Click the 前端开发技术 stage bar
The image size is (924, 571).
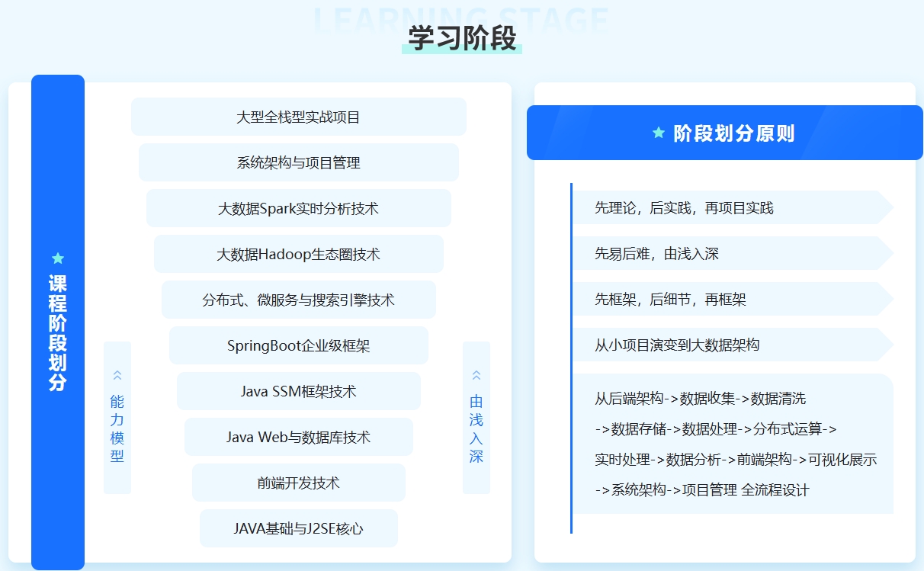(x=299, y=483)
